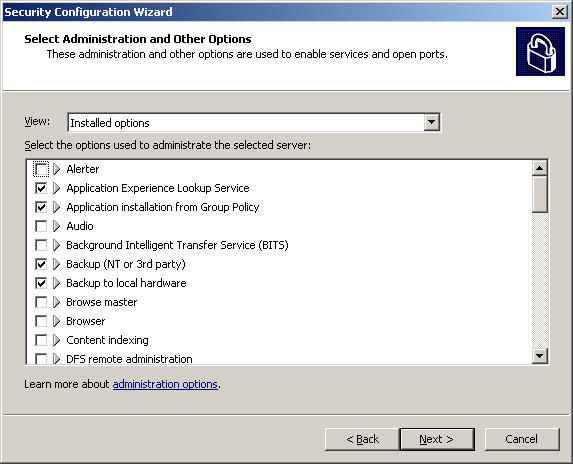Click the Next button
Viewport: 573px width, 464px height.
(437, 439)
